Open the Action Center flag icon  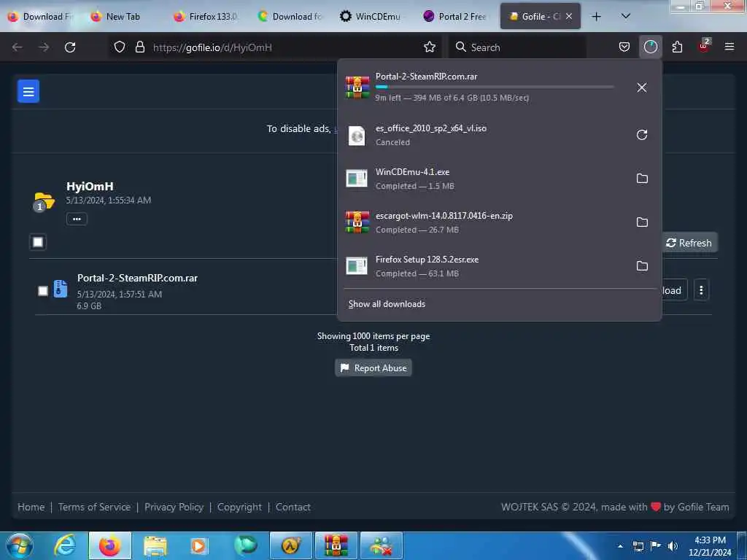click(x=656, y=546)
